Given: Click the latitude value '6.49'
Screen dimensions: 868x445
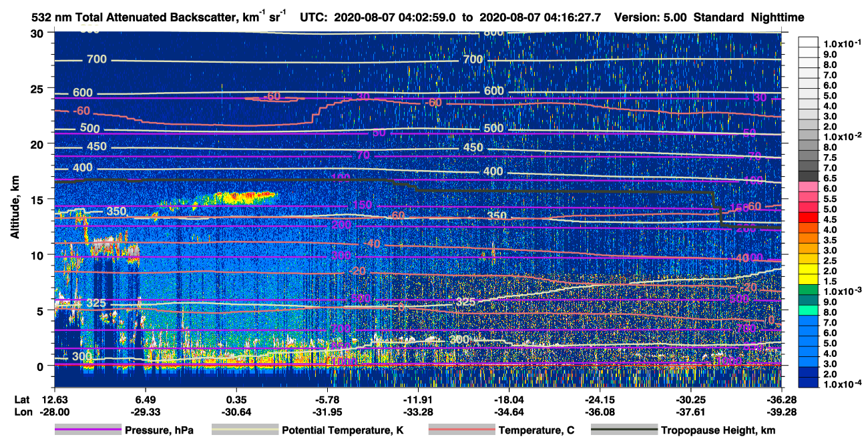Looking at the screenshot, I should click(145, 400).
